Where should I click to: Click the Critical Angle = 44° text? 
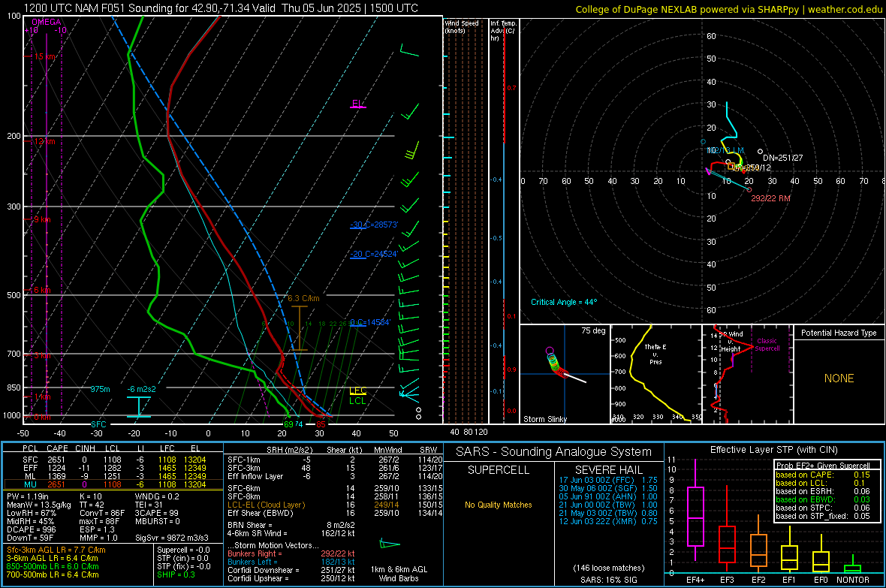(564, 302)
